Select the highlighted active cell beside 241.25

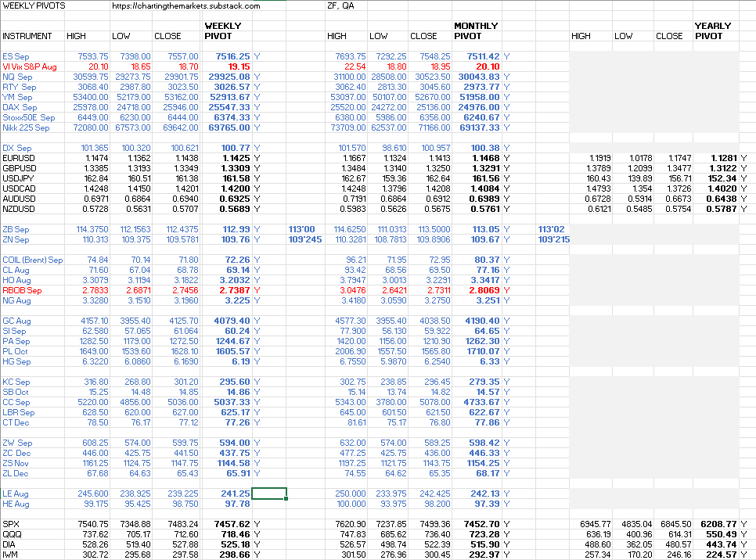(269, 494)
